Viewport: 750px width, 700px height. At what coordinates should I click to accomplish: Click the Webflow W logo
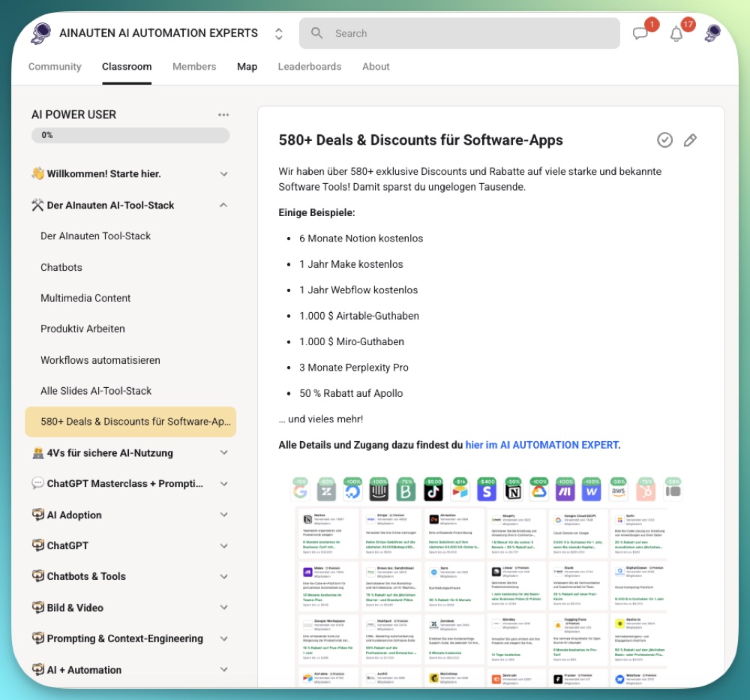[592, 491]
